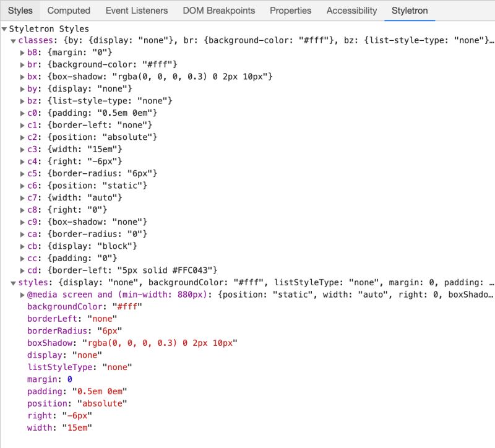The width and height of the screenshot is (495, 448).
Task: Select the borderLeft "none" property
Action: [x=72, y=319]
